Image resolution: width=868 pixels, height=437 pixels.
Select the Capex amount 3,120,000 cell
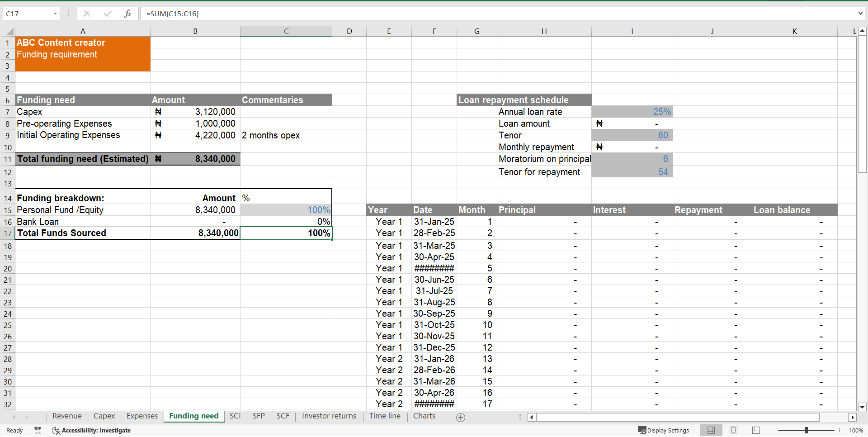pyautogui.click(x=195, y=112)
